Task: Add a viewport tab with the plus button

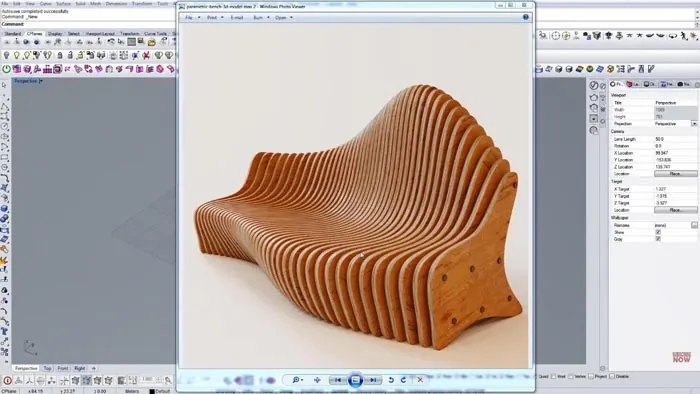Action: [94, 368]
